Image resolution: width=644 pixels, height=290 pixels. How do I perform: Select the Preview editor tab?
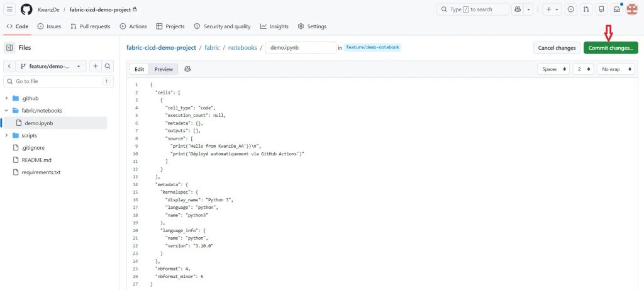[164, 69]
